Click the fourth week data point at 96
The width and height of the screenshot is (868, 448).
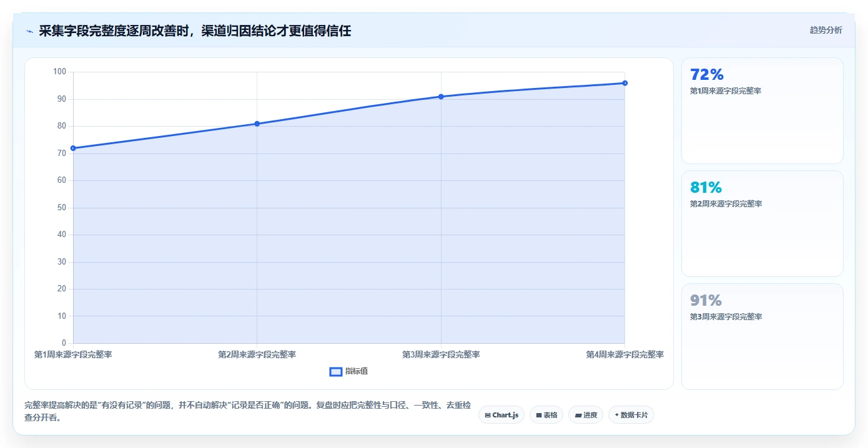point(624,83)
